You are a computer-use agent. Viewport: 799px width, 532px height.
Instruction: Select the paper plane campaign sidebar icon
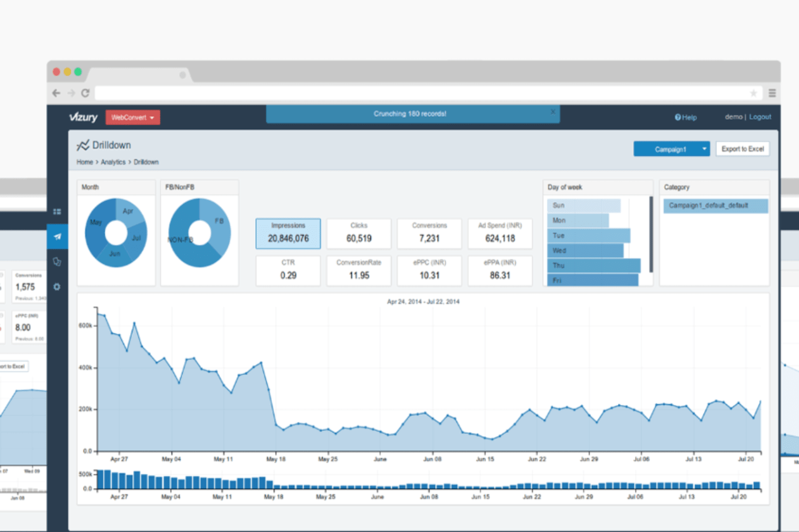click(x=57, y=236)
